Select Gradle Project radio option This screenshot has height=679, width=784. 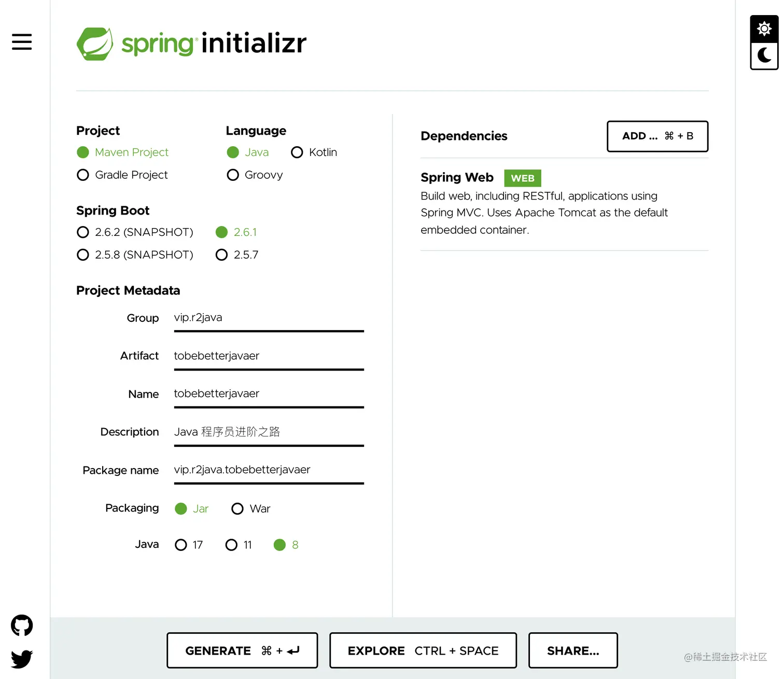pyautogui.click(x=122, y=175)
